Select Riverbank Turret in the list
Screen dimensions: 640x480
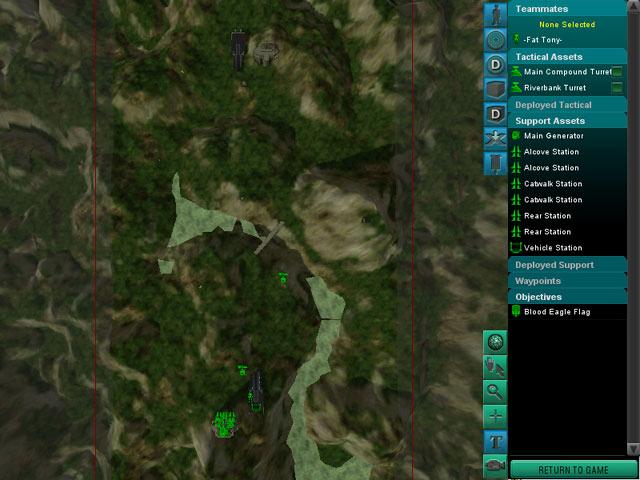567,88
